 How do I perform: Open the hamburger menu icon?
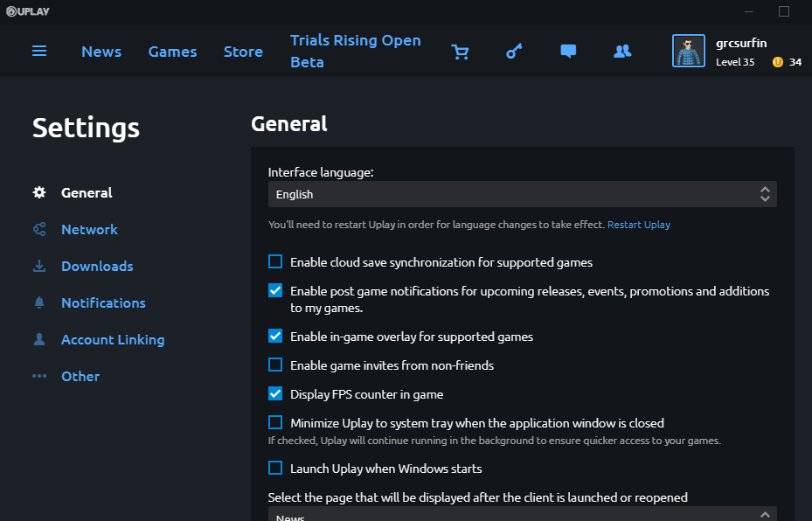[39, 52]
